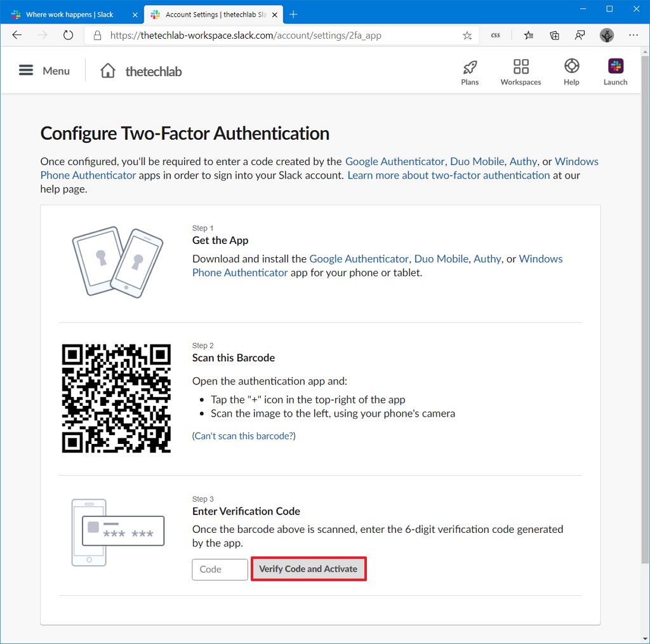Click the "Can't scan this barcode?" link
The width and height of the screenshot is (650, 644).
244,436
